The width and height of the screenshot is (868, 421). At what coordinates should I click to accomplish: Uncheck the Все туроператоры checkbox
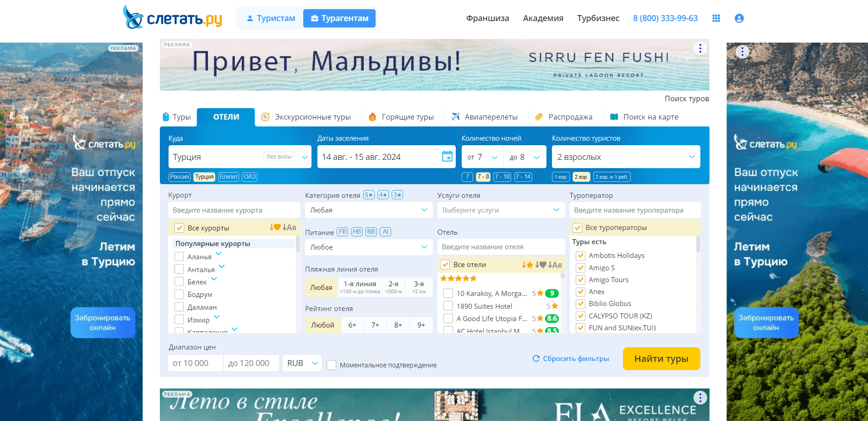577,227
